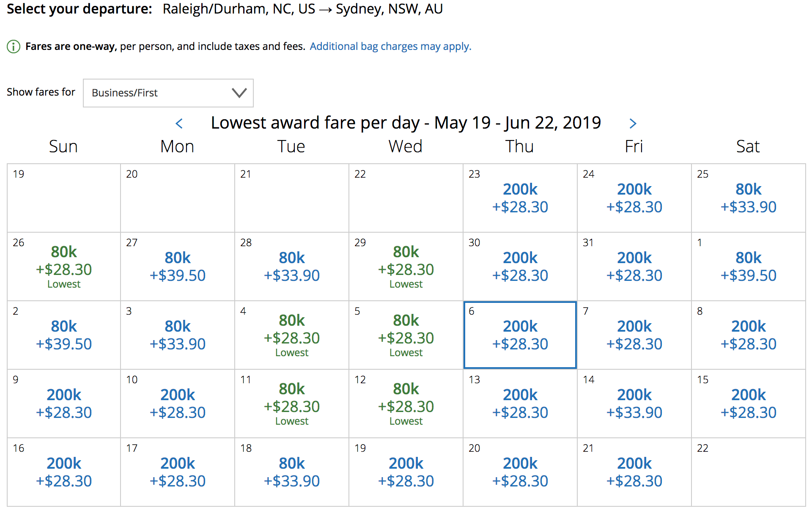Choose May 25 fare 80k +$33.90
The image size is (812, 511).
[749, 198]
